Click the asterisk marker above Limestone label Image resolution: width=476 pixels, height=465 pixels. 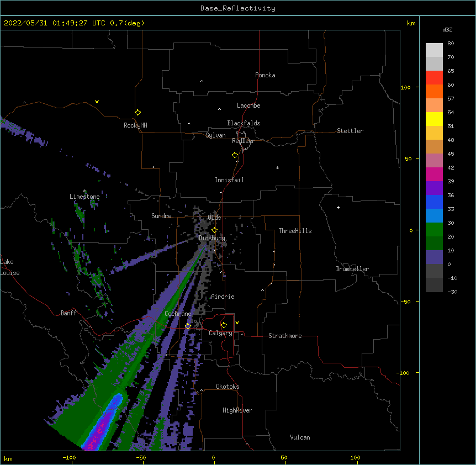(85, 191)
